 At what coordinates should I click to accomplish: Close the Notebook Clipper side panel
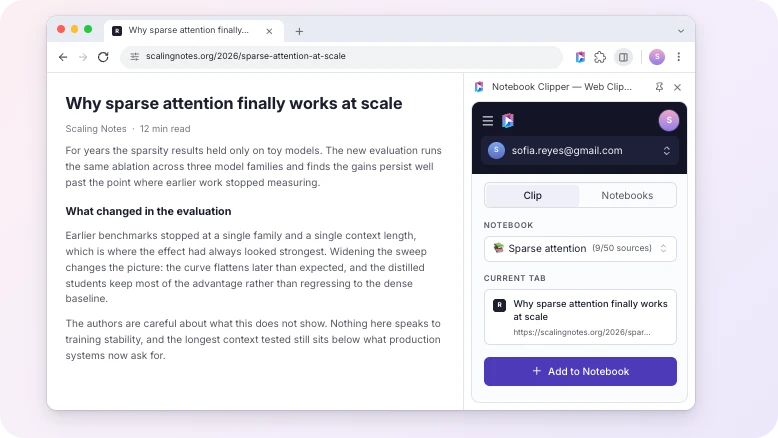pos(677,87)
